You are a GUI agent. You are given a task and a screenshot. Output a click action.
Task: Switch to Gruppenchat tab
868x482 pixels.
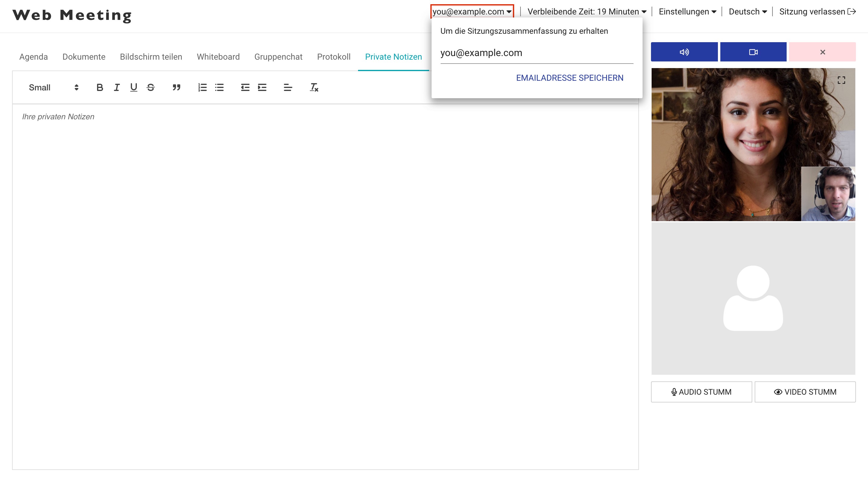(278, 57)
